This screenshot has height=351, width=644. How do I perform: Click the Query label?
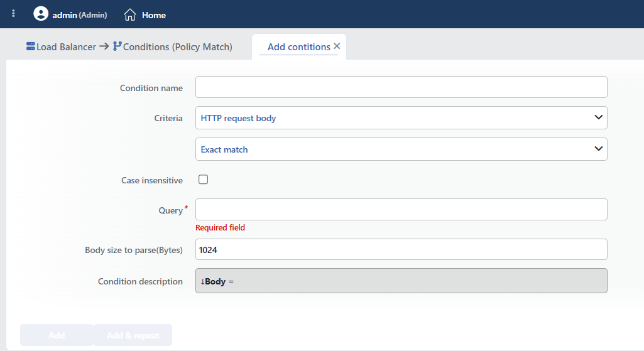tap(170, 210)
